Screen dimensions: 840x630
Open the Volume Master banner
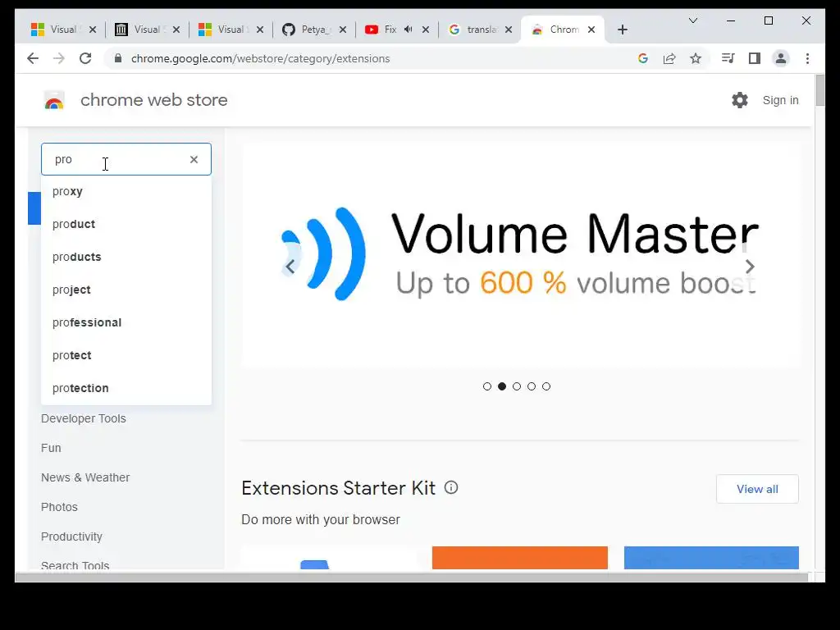click(520, 255)
